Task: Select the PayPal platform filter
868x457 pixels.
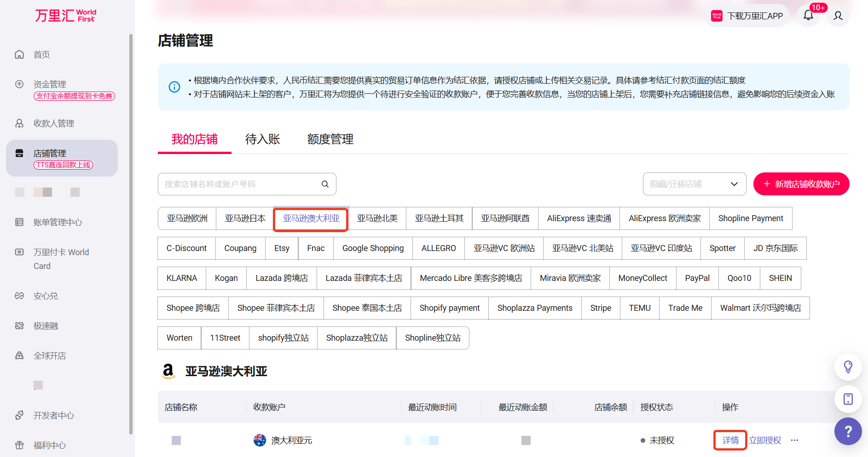Action: coord(697,278)
